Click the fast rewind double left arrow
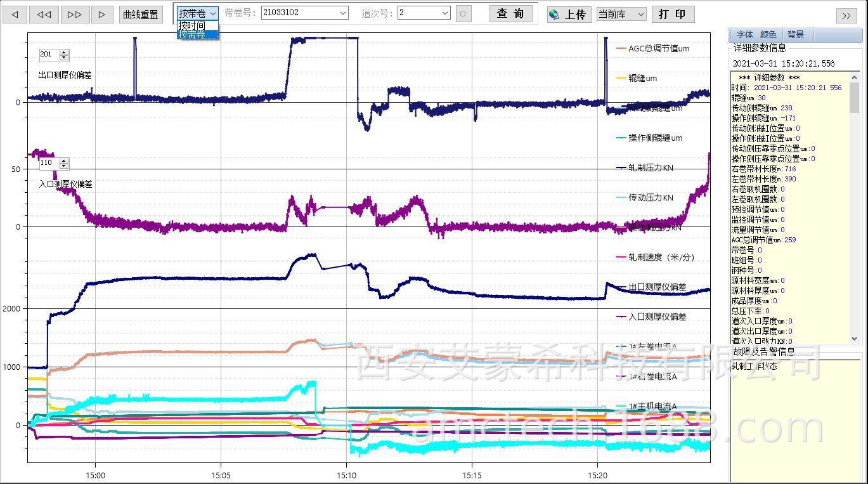The height and width of the screenshot is (484, 868). (x=44, y=15)
